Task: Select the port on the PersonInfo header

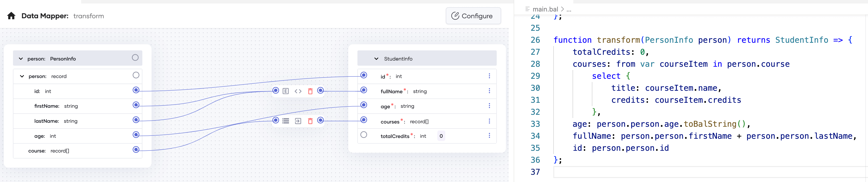Action: coord(135,58)
